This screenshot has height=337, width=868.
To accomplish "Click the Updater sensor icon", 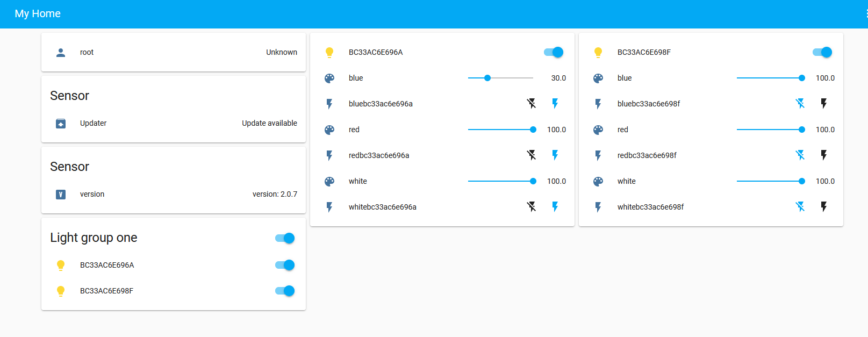I will tap(61, 123).
